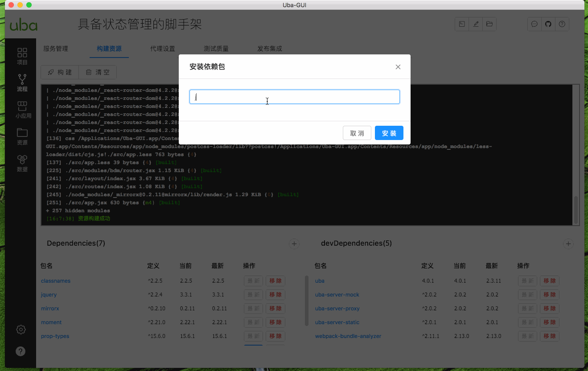Screen dimensions: 588x371
Task: Click the build log console scrollbar
Action: (576, 210)
